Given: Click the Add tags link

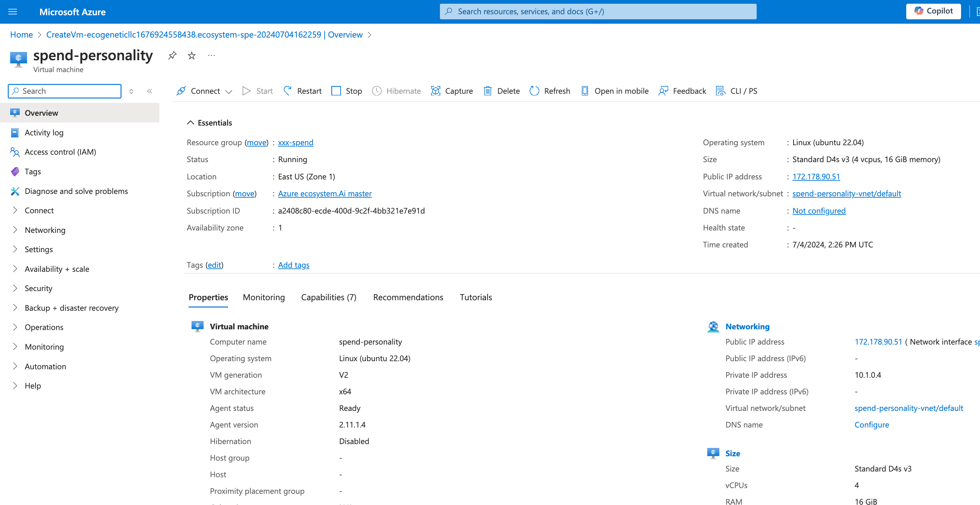Looking at the screenshot, I should (294, 265).
